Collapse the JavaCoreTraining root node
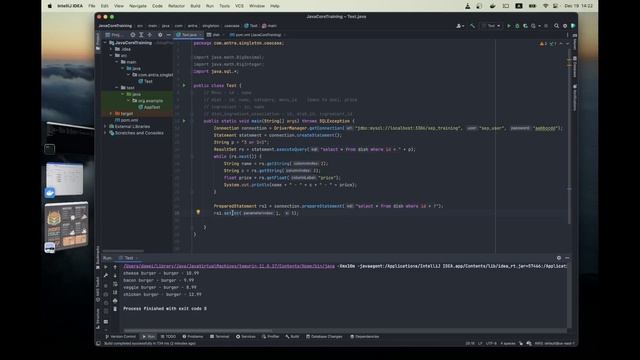This screenshot has width=640, height=360. [105, 42]
